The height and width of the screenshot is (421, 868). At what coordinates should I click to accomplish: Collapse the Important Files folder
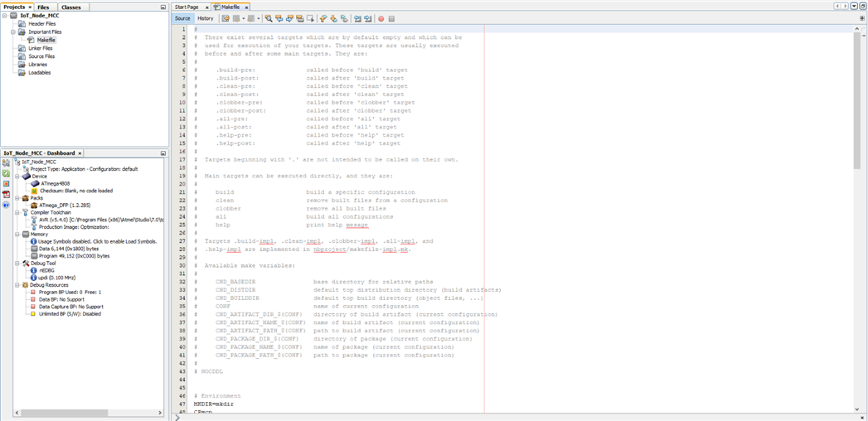(x=13, y=31)
